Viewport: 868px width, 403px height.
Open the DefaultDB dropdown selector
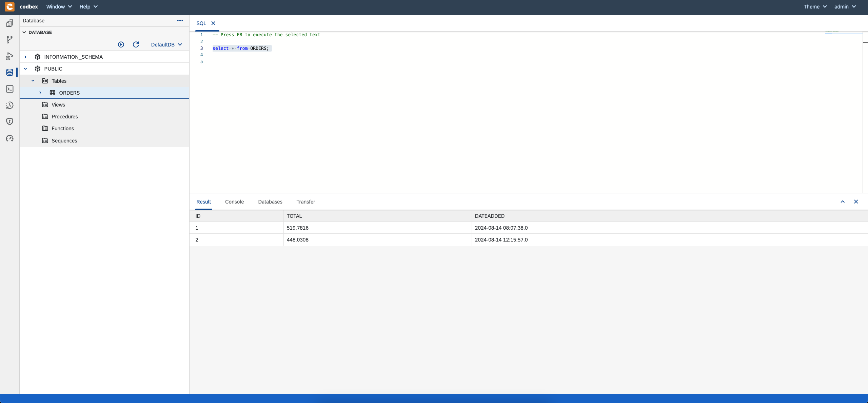click(166, 44)
